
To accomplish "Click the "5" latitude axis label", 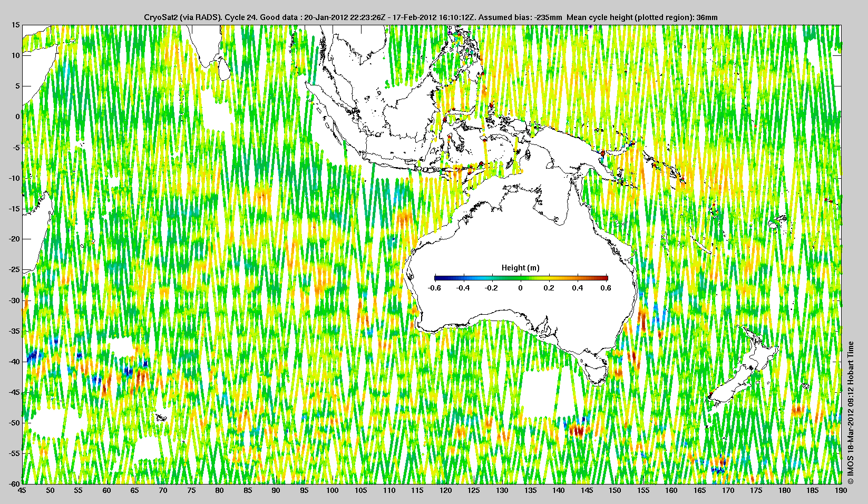I will pyautogui.click(x=18, y=86).
